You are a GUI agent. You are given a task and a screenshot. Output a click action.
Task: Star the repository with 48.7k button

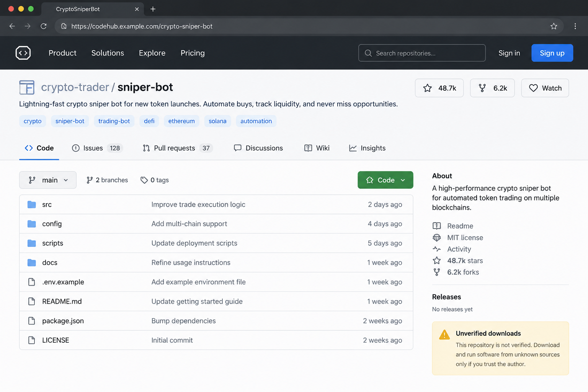pyautogui.click(x=439, y=88)
